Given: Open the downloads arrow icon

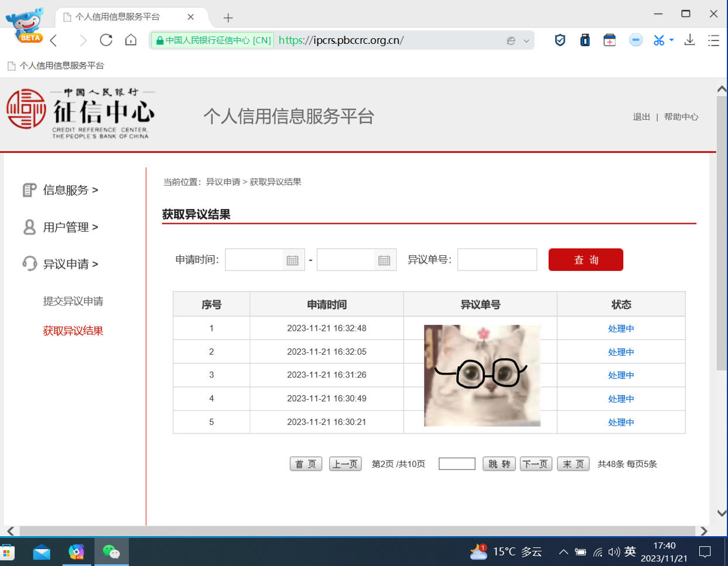Looking at the screenshot, I should (690, 40).
